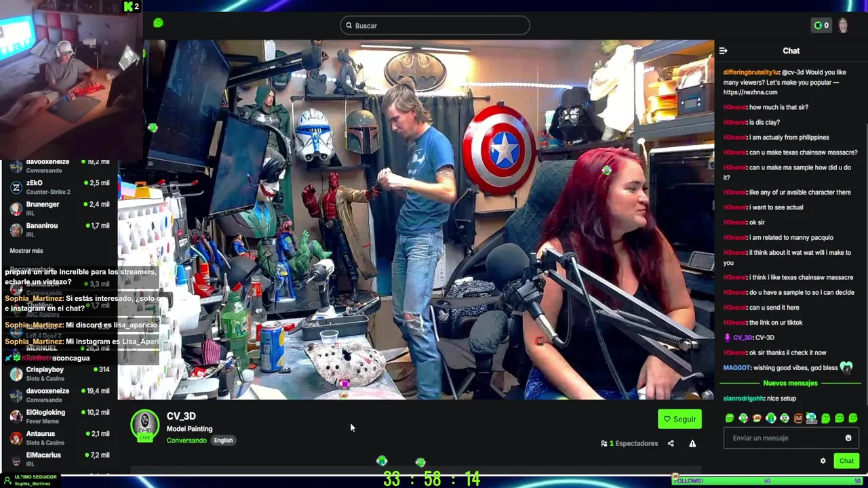The height and width of the screenshot is (488, 868).
Task: Open the Bananirou channel in the sidebar
Action: click(60, 230)
